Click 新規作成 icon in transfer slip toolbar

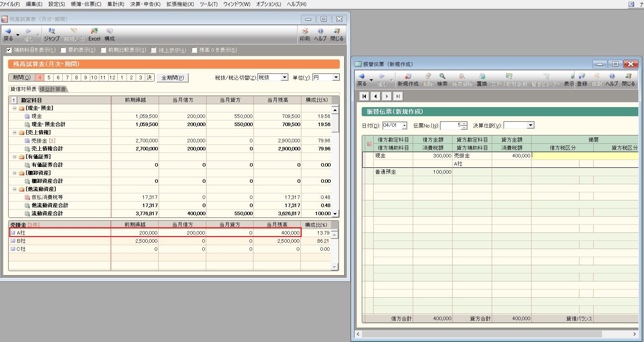click(x=408, y=80)
